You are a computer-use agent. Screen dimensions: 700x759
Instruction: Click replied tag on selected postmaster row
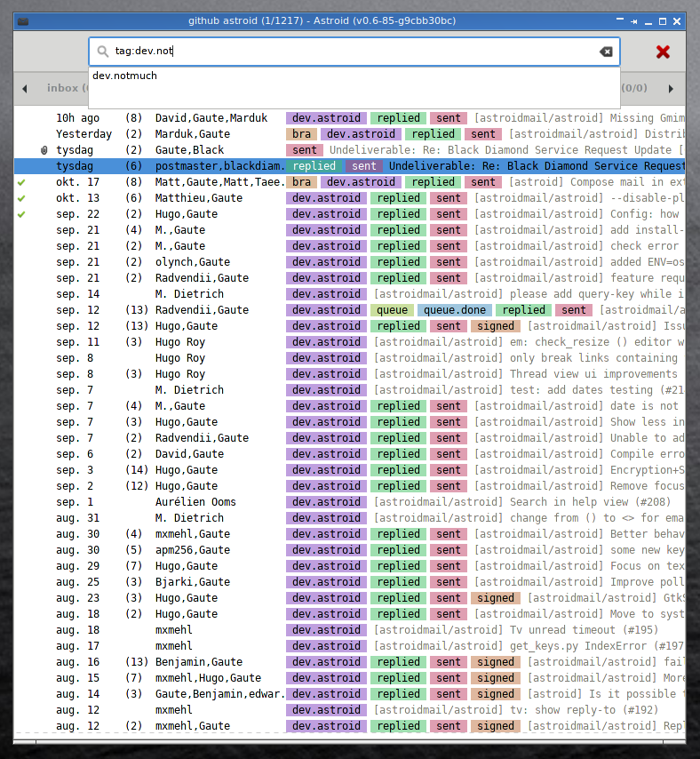click(x=314, y=166)
